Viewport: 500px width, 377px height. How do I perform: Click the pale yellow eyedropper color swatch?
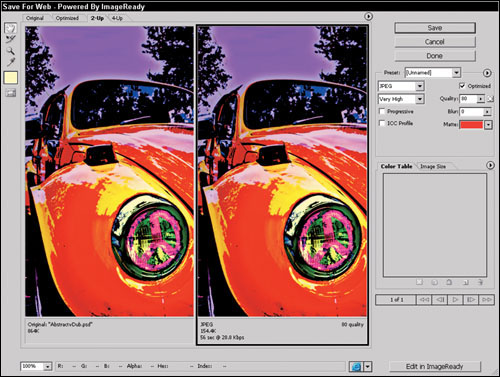tap(11, 78)
